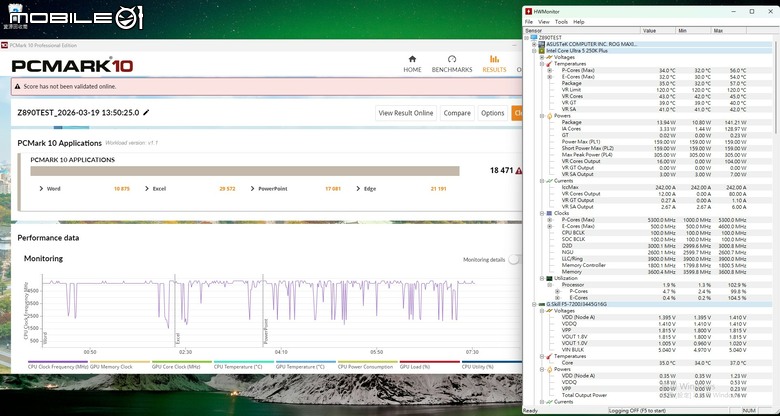
Task: Toggle CPU Temperature legend series
Action: (x=244, y=366)
